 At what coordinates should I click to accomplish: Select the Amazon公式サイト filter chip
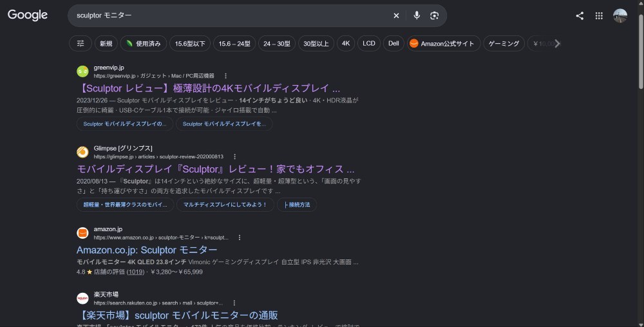(444, 44)
